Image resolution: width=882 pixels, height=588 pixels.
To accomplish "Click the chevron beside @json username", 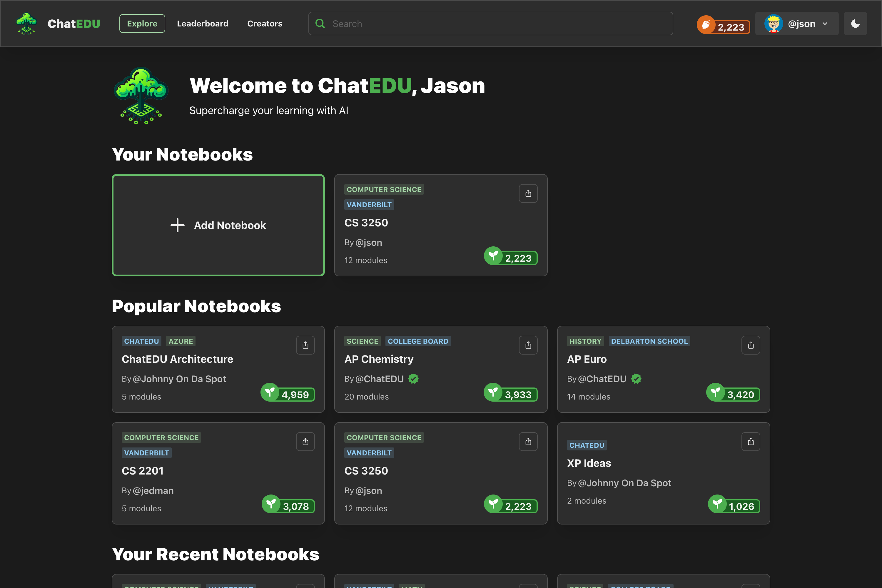I will 825,24.
